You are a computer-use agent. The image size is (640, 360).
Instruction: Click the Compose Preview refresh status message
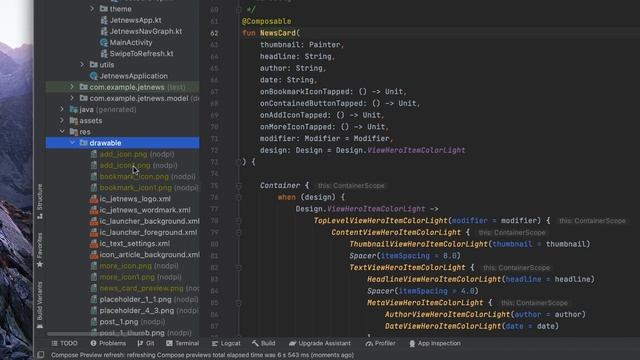click(x=202, y=355)
